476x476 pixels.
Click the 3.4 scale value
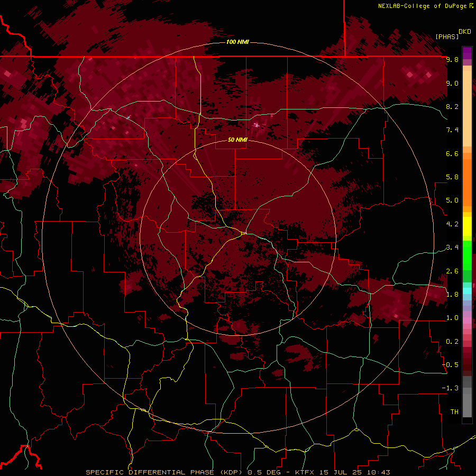(452, 248)
